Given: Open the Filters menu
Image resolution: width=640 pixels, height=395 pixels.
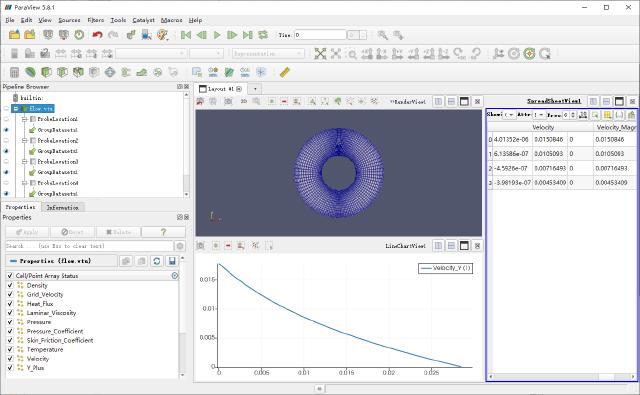Looking at the screenshot, I should tap(96, 20).
